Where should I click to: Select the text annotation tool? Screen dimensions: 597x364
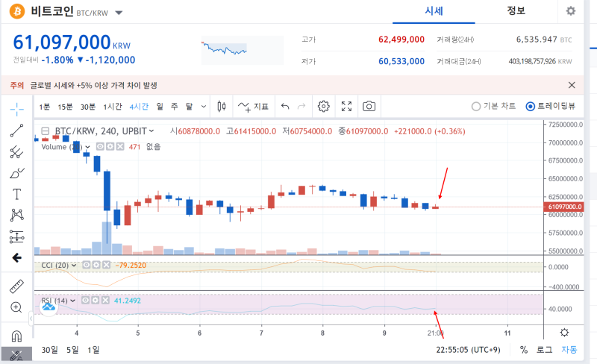click(x=16, y=194)
